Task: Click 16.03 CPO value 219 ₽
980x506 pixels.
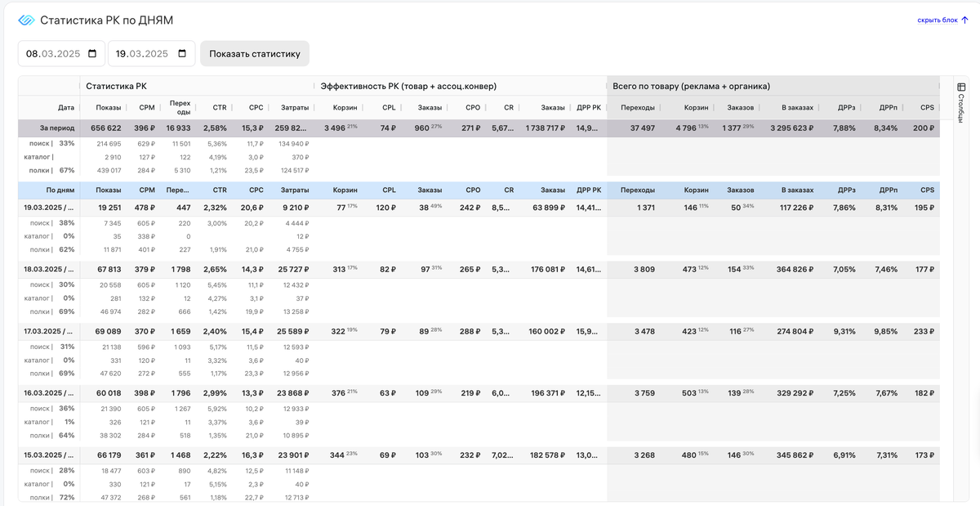Action: coord(470,393)
